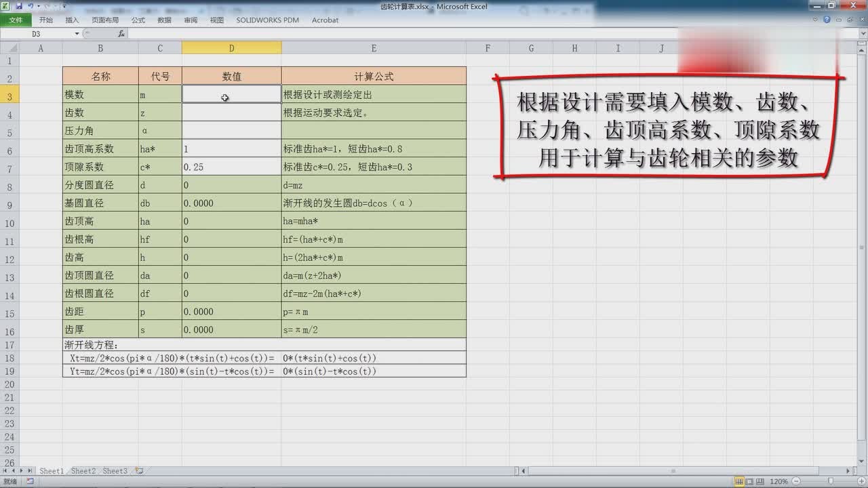Expand the formula bar

863,33
